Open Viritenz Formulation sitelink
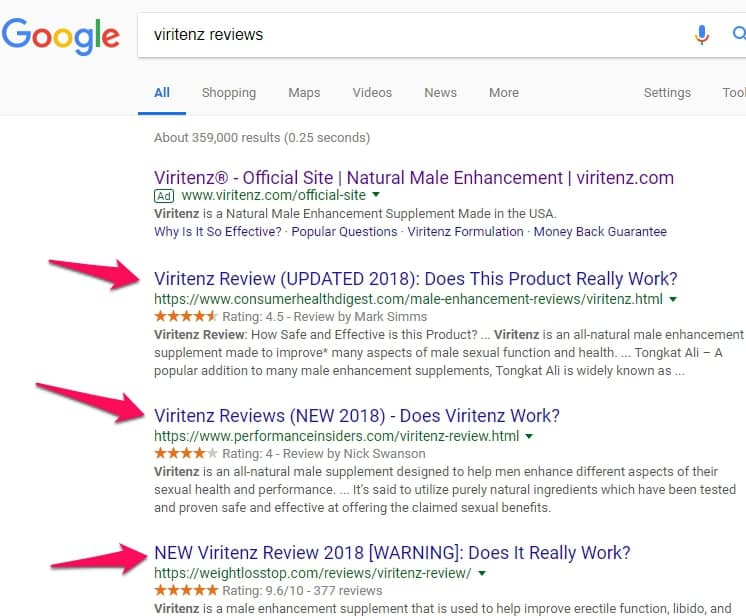746x616 pixels. coord(465,232)
